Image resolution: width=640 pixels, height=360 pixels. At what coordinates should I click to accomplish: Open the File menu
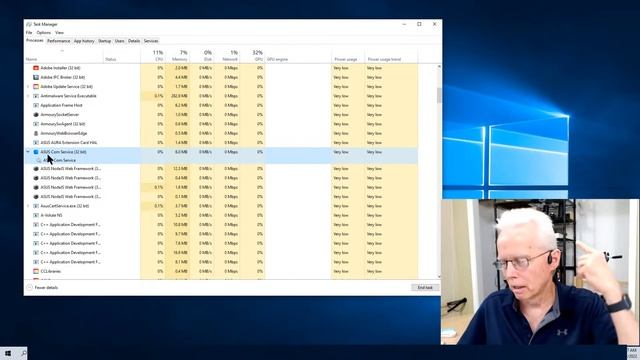coord(29,33)
